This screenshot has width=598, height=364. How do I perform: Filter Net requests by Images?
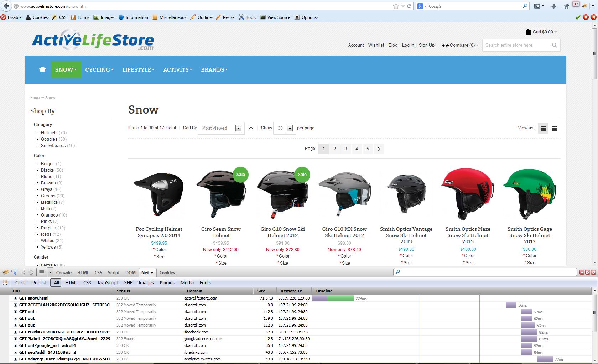146,283
